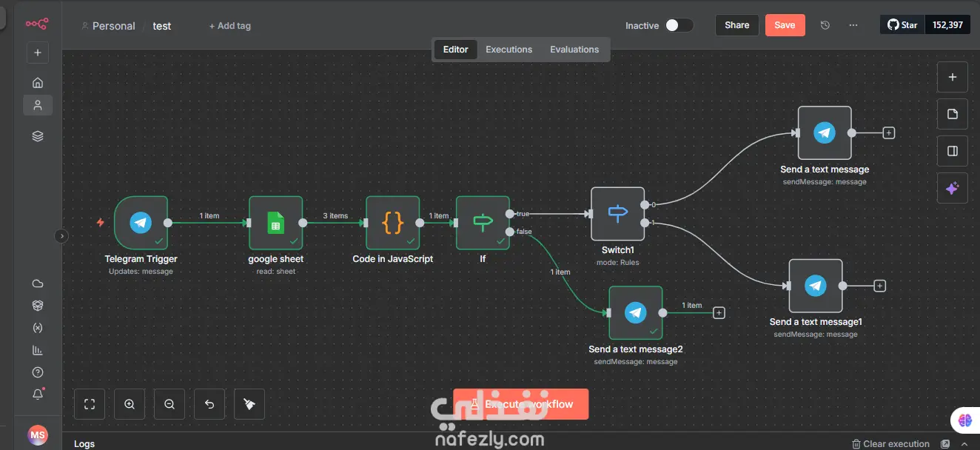Screen dimensions: 980x450
Task: Click Clear execution
Action: point(890,443)
